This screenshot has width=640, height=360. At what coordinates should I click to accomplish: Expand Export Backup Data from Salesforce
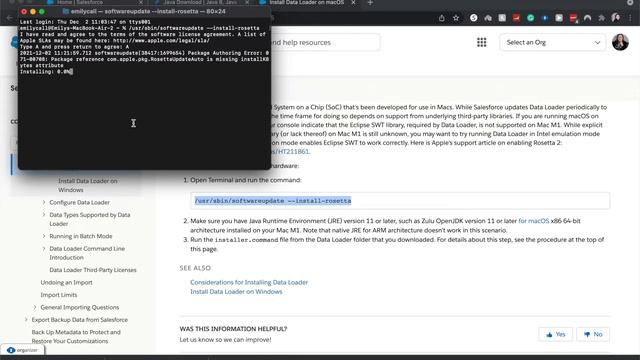pos(26,320)
